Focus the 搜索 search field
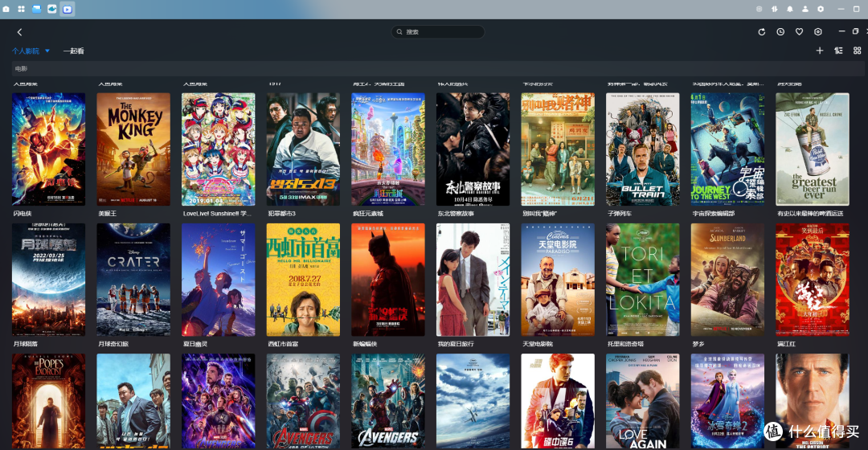 pos(438,32)
